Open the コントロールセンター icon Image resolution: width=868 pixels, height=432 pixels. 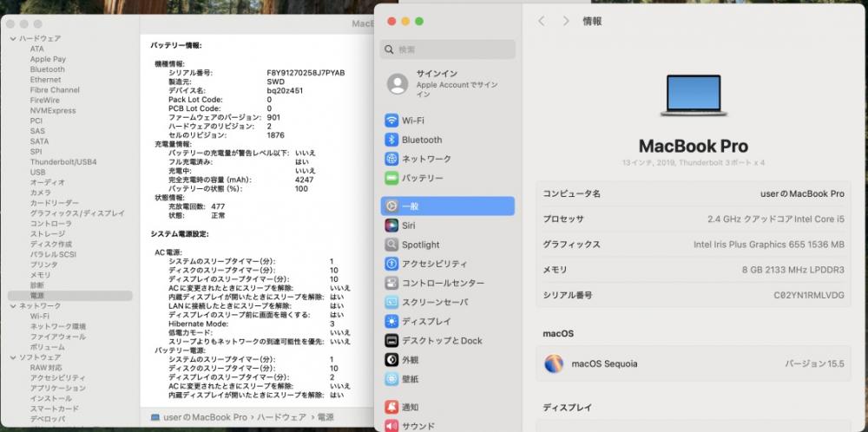pyautogui.click(x=391, y=283)
